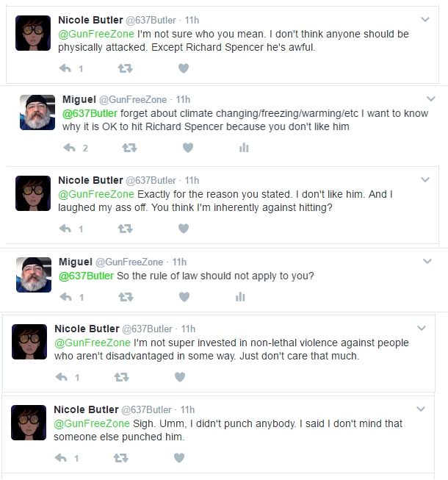Reply to Miguel's 'rule of law' tweet
The height and width of the screenshot is (480, 448).
(x=66, y=297)
